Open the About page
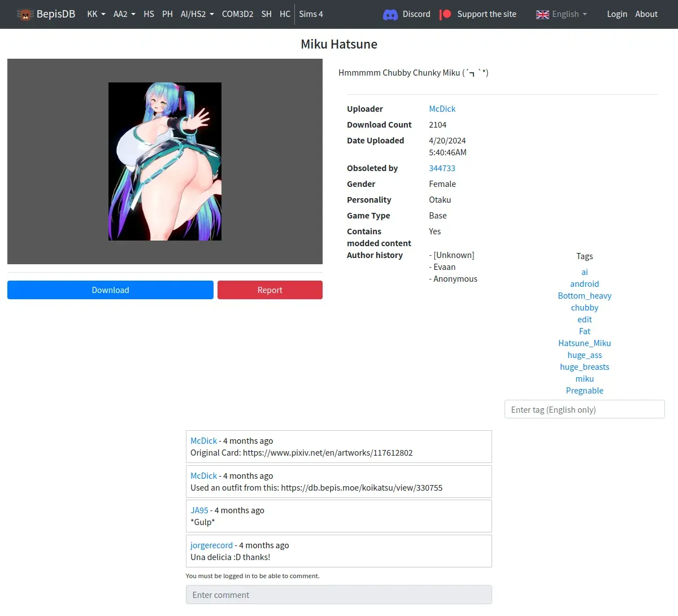The height and width of the screenshot is (616, 678). [646, 14]
